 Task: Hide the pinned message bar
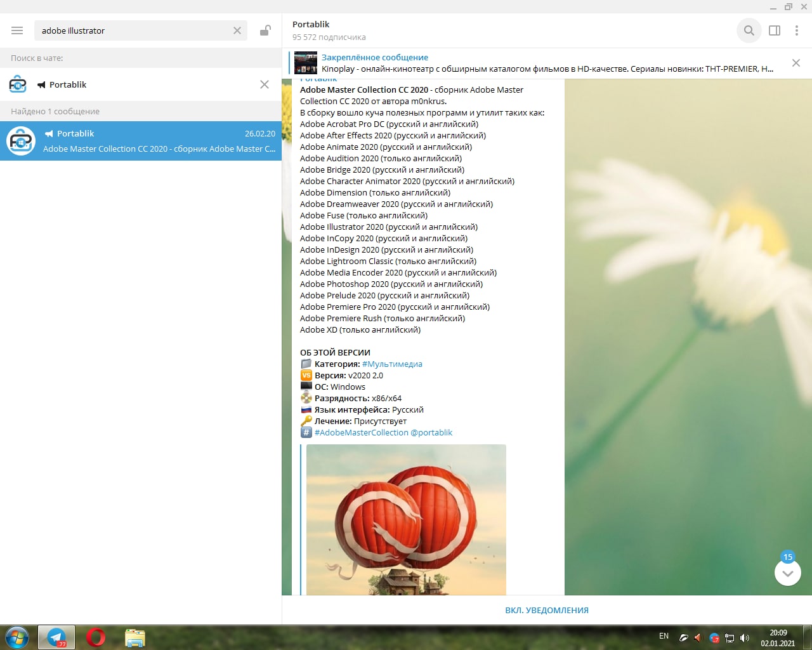796,63
